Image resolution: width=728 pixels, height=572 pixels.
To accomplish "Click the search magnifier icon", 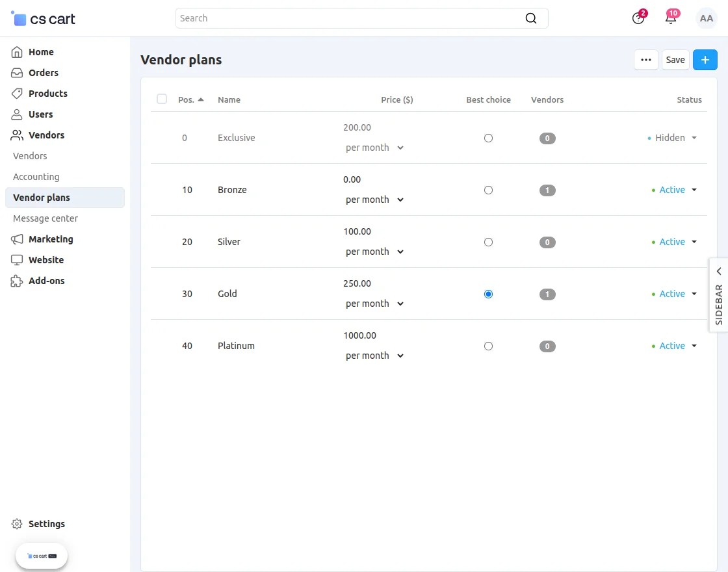I will [530, 18].
